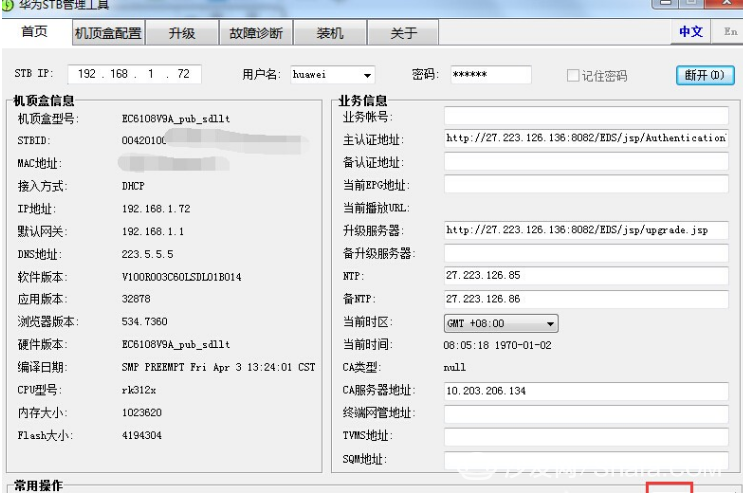Screen dimensions: 743x493
Task: Click Flash size value 4194304
Action: click(x=142, y=435)
